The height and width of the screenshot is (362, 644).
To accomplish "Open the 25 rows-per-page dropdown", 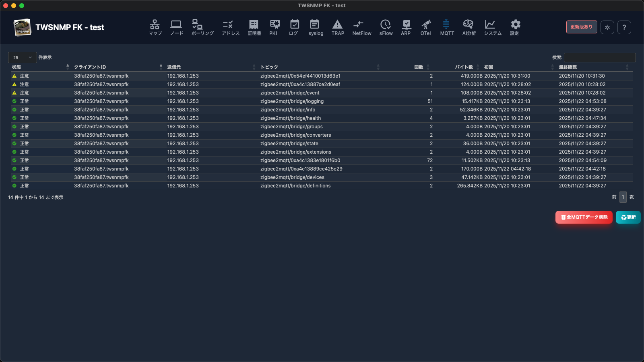I will pos(22,58).
